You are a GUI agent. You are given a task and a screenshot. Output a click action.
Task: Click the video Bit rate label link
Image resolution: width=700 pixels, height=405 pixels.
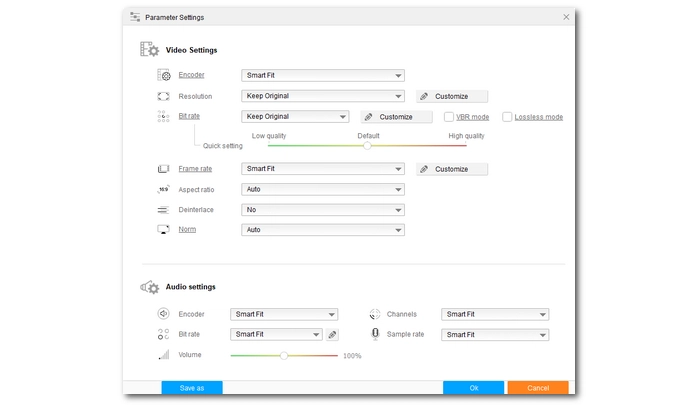point(189,116)
